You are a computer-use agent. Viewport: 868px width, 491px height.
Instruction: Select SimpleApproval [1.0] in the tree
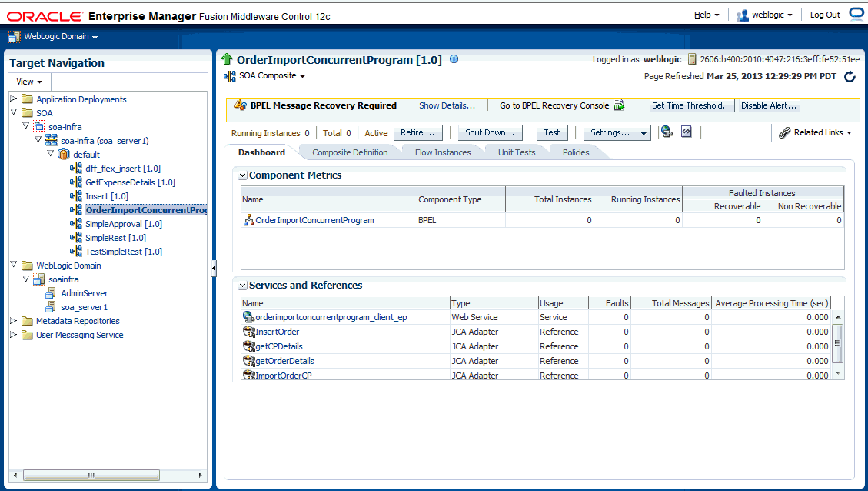(124, 224)
